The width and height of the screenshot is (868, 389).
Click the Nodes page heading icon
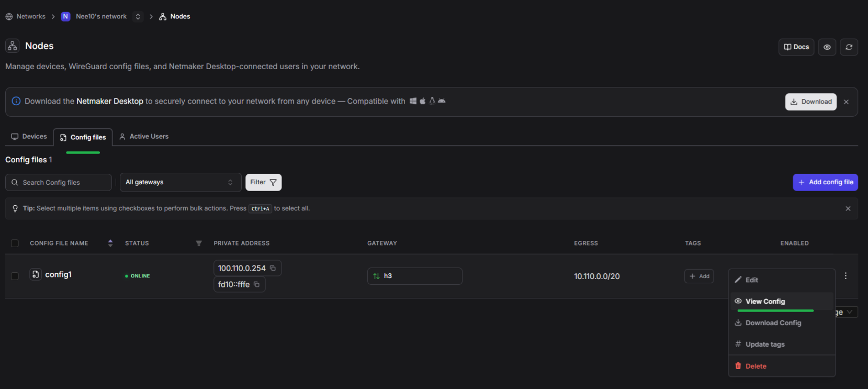[x=13, y=46]
